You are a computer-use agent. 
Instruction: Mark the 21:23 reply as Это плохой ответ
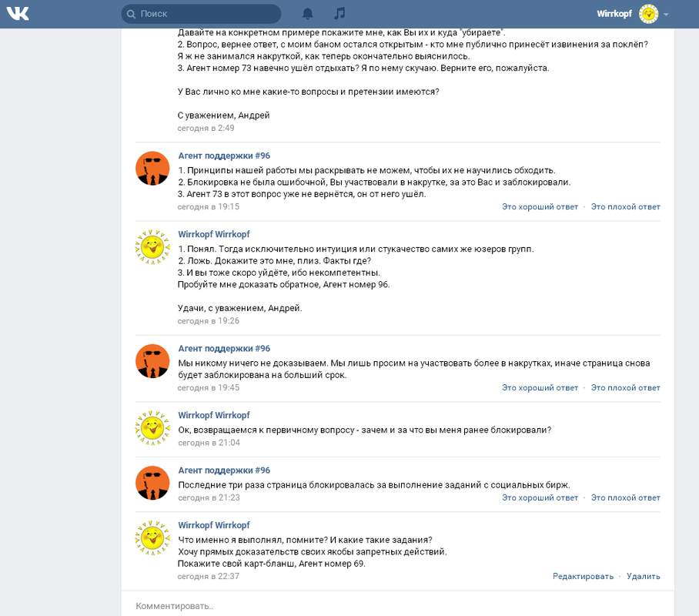625,497
